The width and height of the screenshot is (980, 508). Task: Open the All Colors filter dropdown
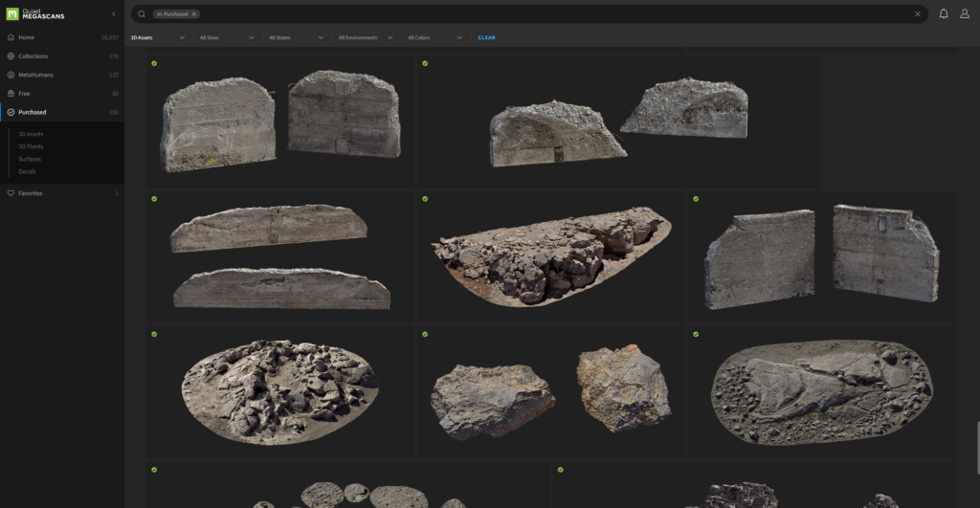pos(434,37)
